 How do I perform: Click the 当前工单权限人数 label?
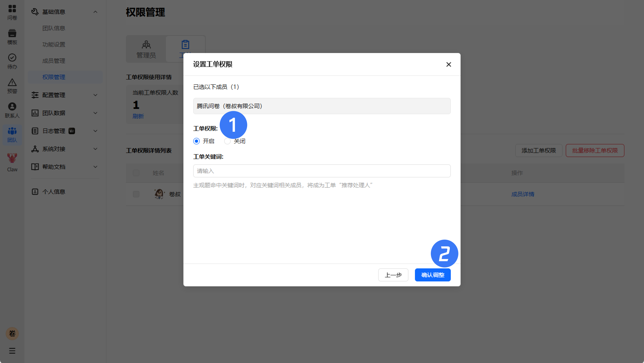155,93
